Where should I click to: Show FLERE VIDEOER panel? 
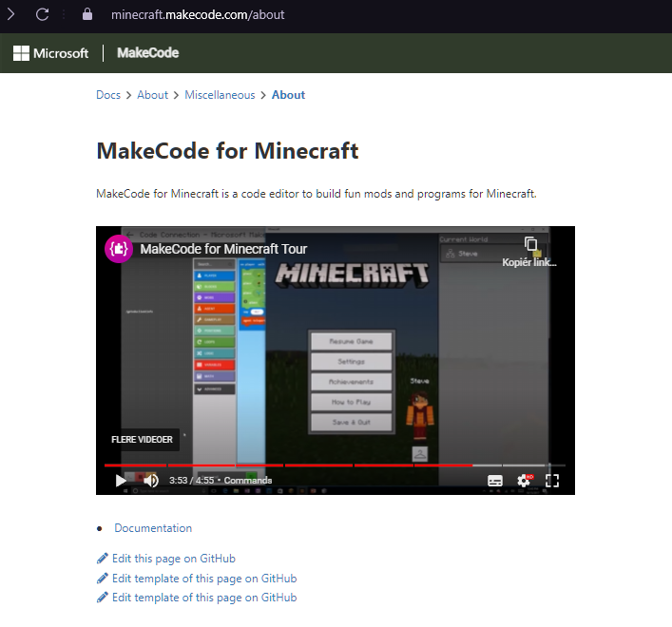click(142, 440)
